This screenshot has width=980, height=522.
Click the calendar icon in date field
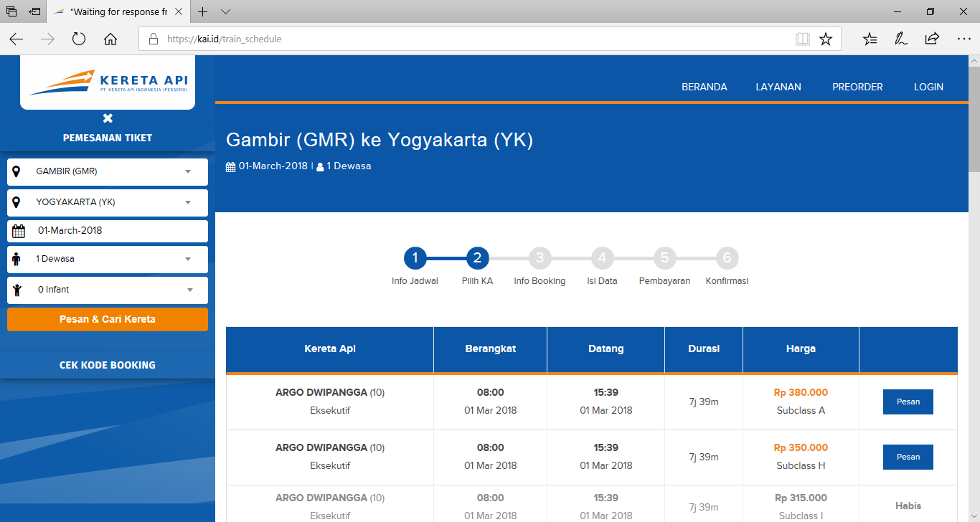pyautogui.click(x=19, y=231)
